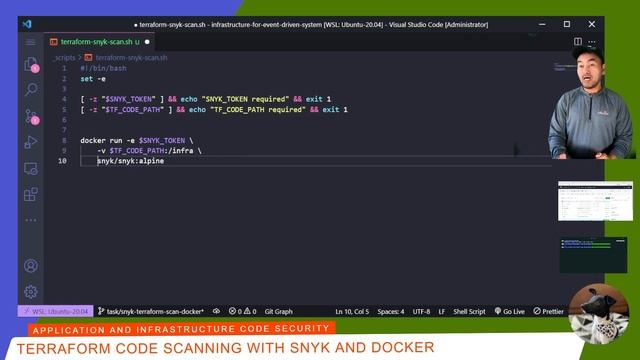Open the Source Control view
Screen dimensions: 640x360
(31, 117)
